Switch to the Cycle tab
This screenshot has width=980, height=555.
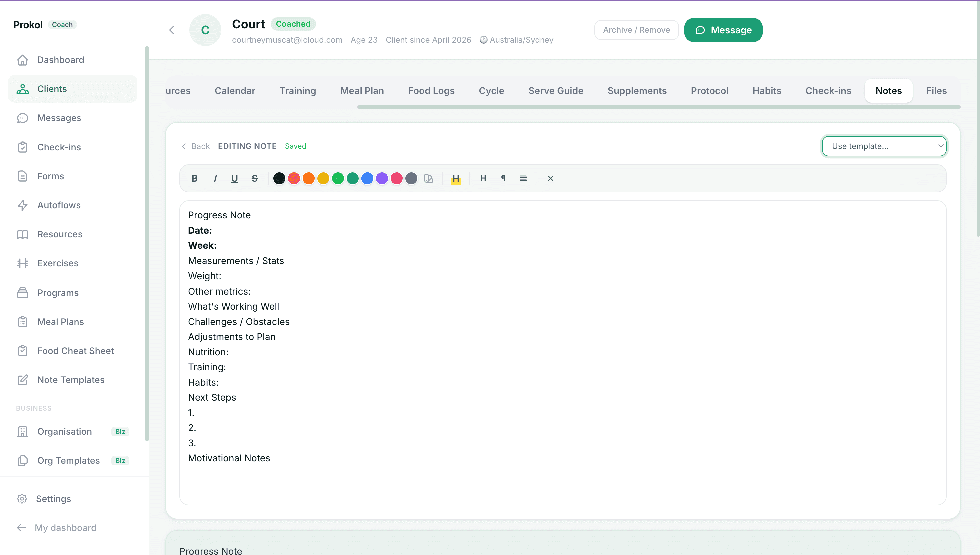tap(491, 91)
